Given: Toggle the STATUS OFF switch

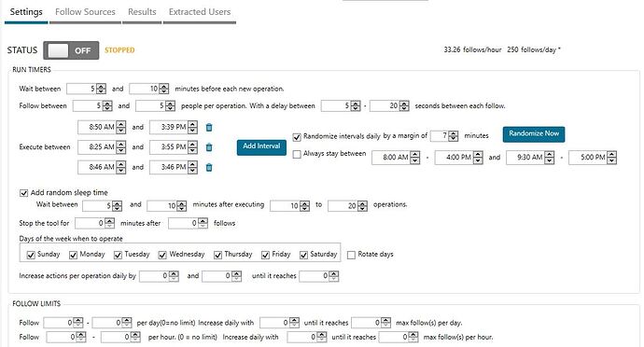Looking at the screenshot, I should [x=71, y=50].
